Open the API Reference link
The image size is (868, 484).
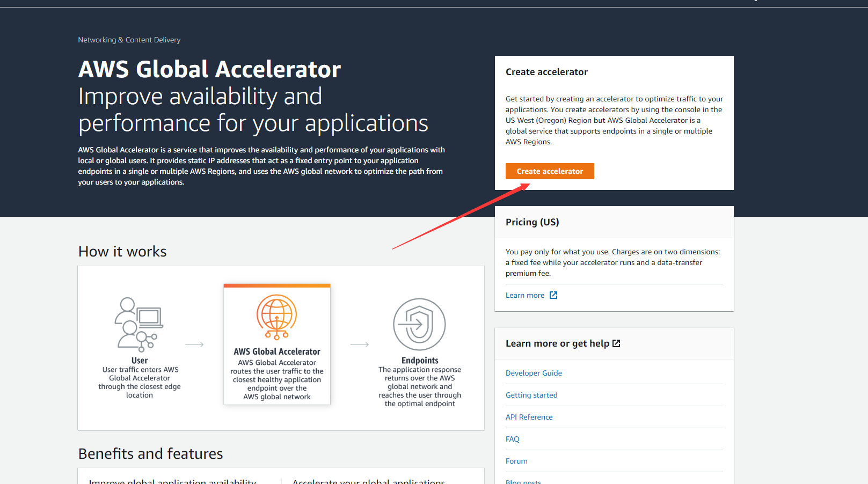529,417
